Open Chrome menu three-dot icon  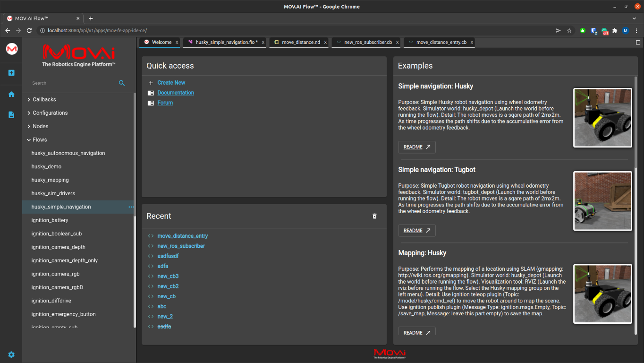pos(636,30)
